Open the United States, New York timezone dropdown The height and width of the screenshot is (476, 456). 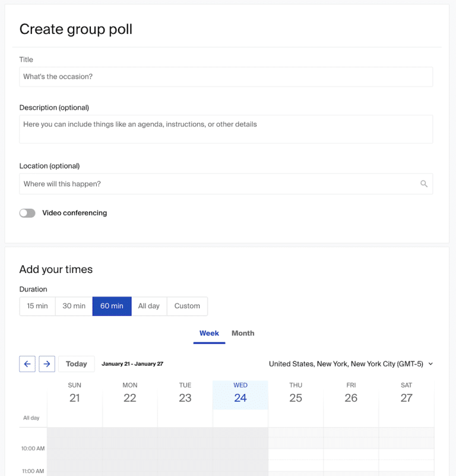[350, 364]
